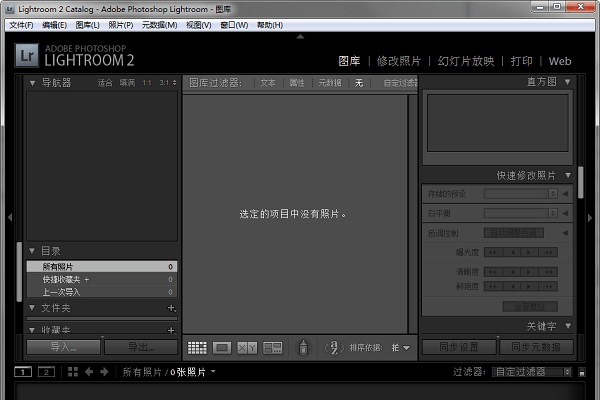Collapse the 快速修改照片 panel triangle
This screenshot has height=416, width=600.
pyautogui.click(x=568, y=175)
